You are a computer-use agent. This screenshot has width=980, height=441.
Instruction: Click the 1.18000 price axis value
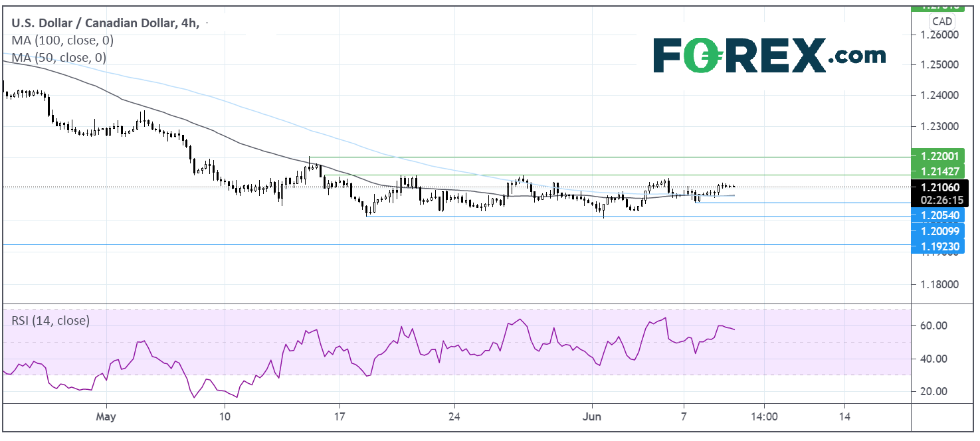pyautogui.click(x=938, y=285)
